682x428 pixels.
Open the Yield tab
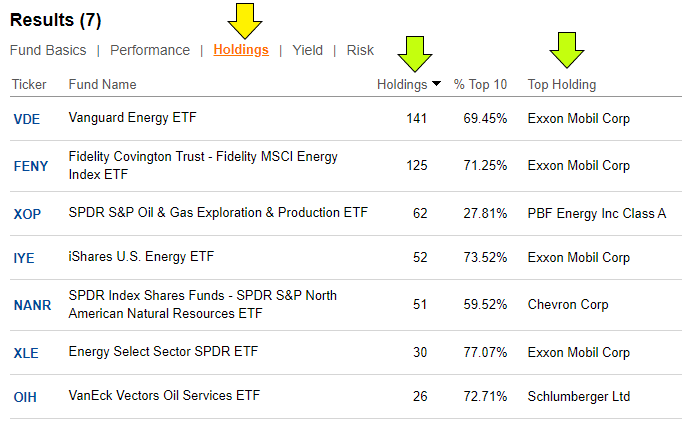(307, 50)
